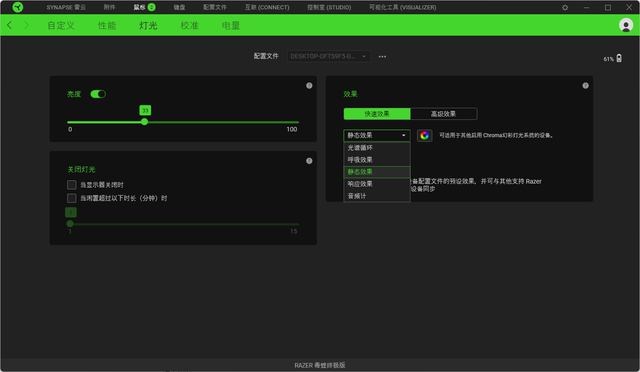
Task: Click the battery status icon
Action: (619, 58)
